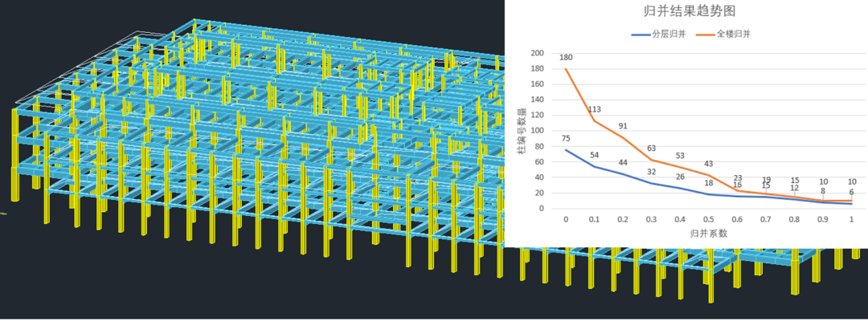
Task: Select the 75 data label on blue line
Action: [x=566, y=139]
